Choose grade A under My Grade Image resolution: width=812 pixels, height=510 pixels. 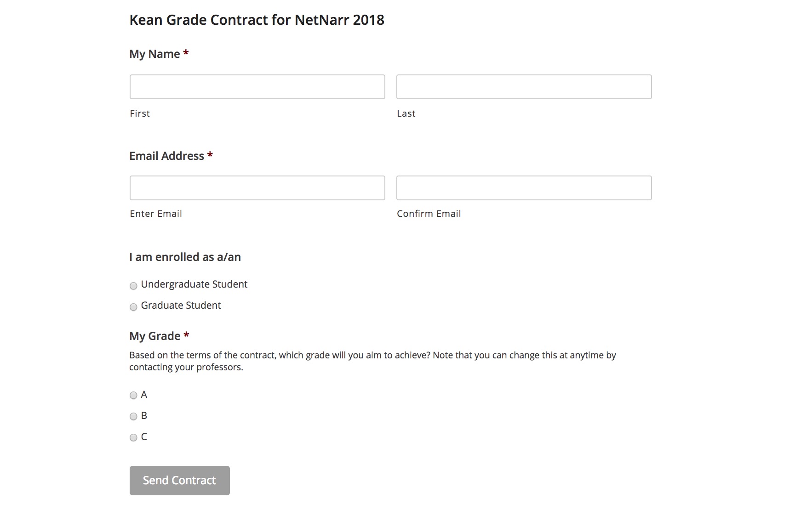(133, 395)
